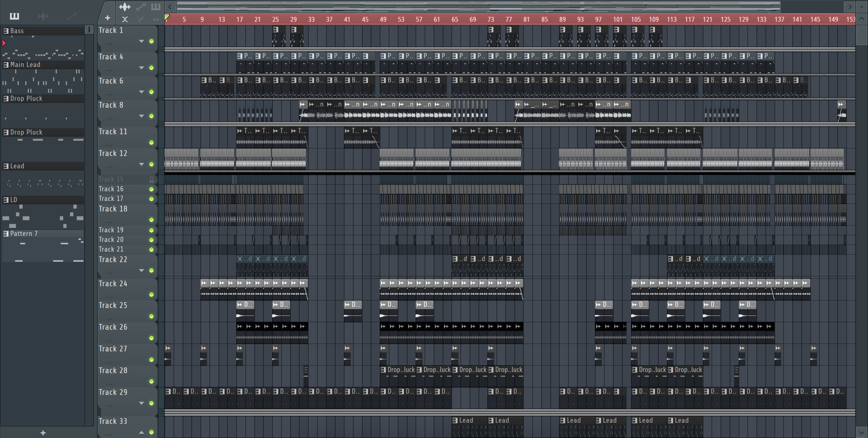Add a new pattern with the bottom plus
868x438 pixels.
[43, 433]
